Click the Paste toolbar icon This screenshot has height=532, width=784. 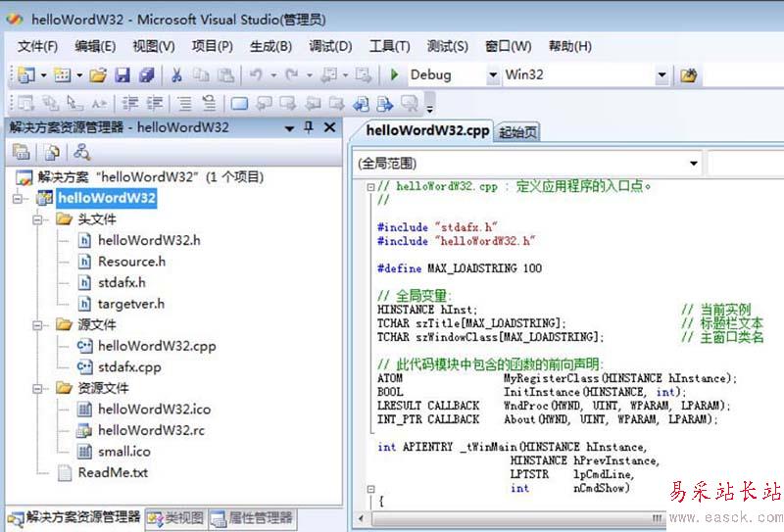click(225, 75)
